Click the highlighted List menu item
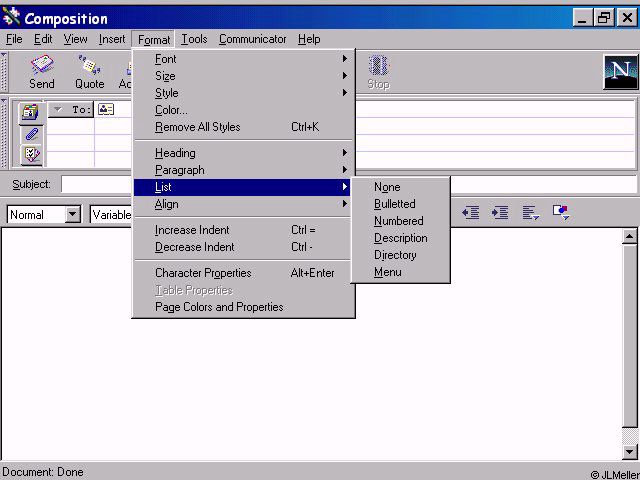 (244, 187)
